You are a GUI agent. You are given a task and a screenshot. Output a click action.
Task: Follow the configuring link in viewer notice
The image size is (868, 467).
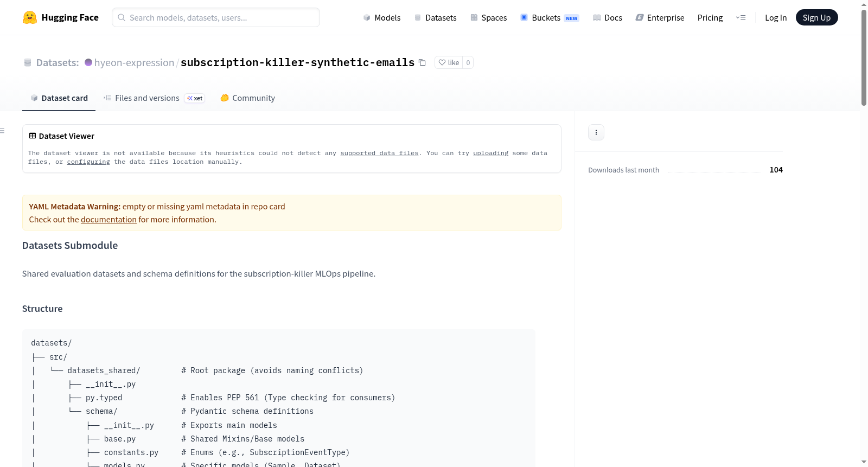[88, 162]
